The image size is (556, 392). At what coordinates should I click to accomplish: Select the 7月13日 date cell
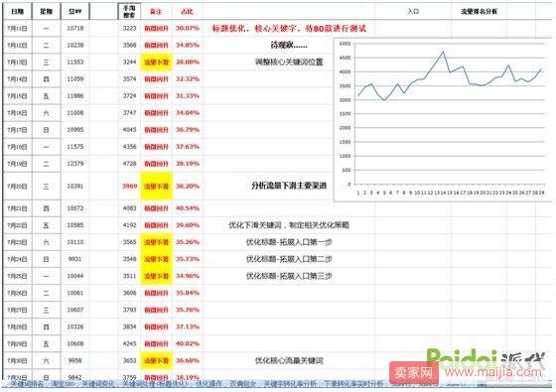(x=18, y=62)
